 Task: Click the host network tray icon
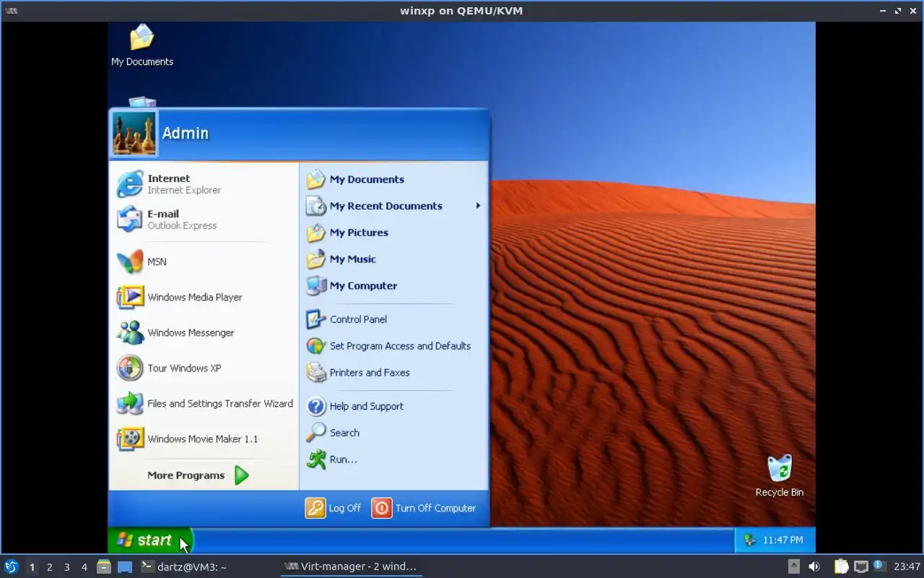860,566
